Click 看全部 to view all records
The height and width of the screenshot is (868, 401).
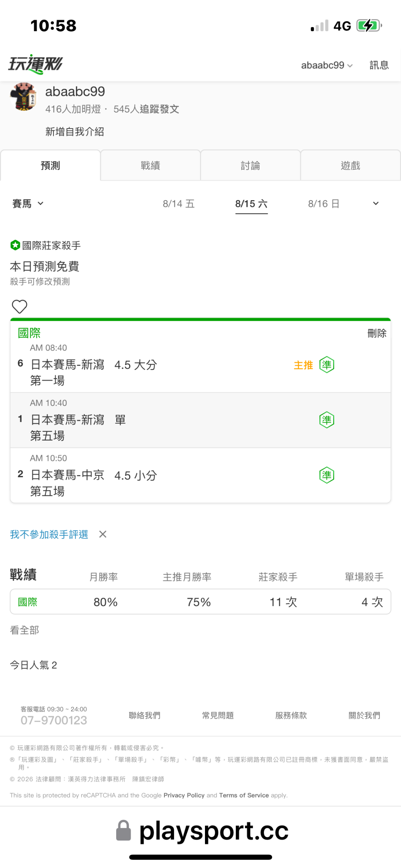[x=25, y=630]
